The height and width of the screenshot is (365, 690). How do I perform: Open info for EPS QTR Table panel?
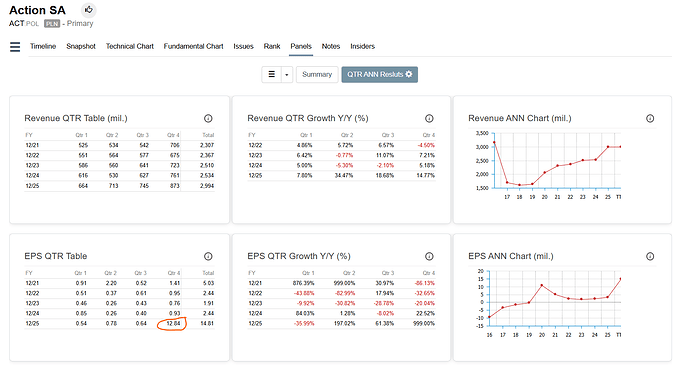(208, 256)
